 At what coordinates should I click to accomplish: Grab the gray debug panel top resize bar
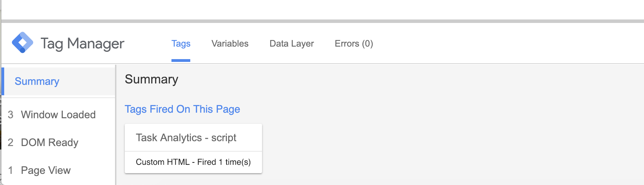pyautogui.click(x=322, y=21)
